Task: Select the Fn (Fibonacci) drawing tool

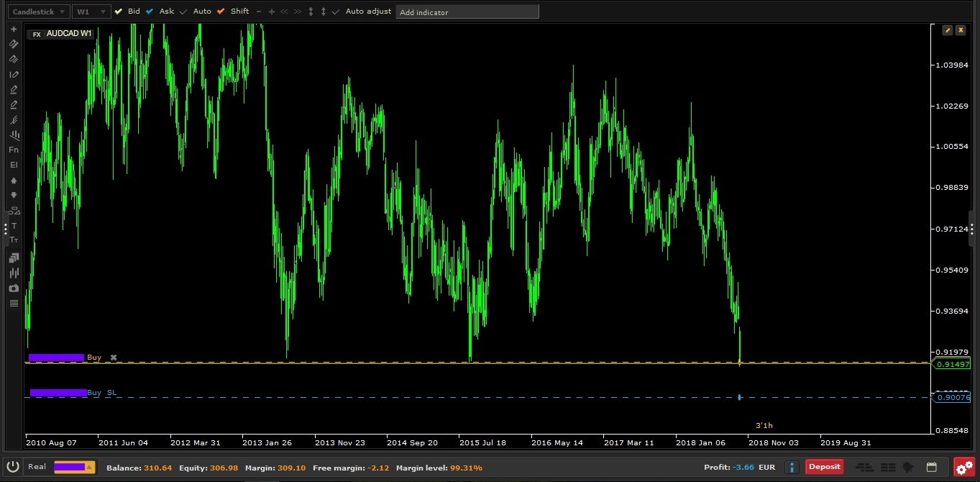Action: pos(14,150)
